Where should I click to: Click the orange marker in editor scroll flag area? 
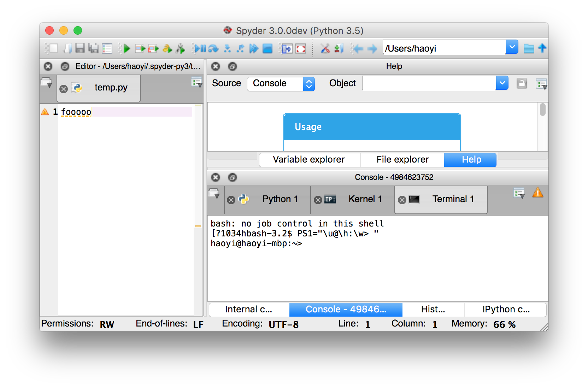click(x=198, y=226)
